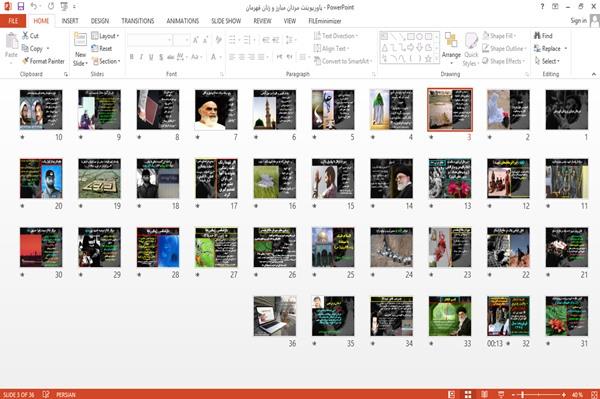Select the Format Painter brush
The height and width of the screenshot is (399, 600).
(26, 61)
